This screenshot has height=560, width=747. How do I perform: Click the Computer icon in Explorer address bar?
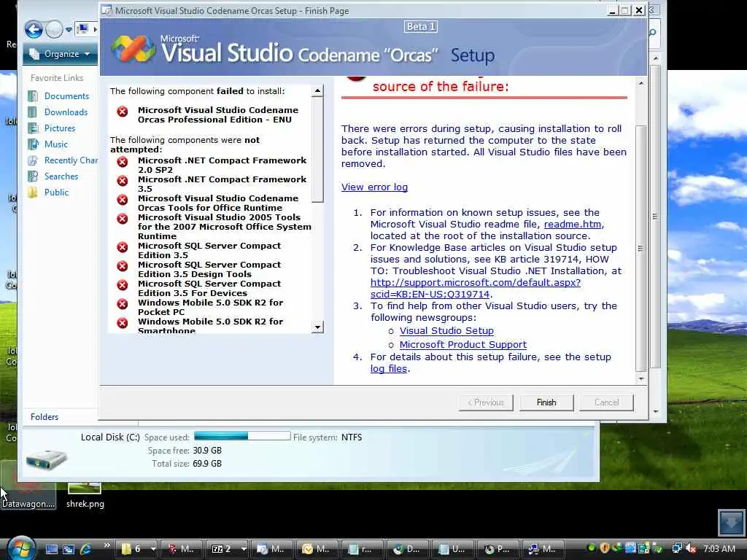(83, 29)
